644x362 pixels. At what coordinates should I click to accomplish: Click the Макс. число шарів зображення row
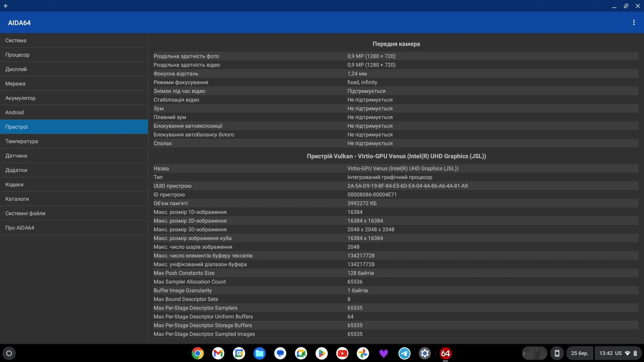click(x=396, y=247)
